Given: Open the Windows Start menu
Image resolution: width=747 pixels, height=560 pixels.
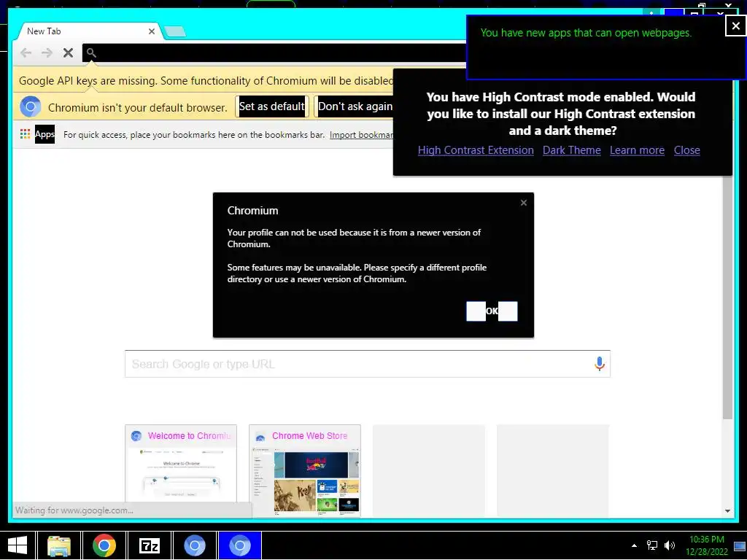Looking at the screenshot, I should tap(18, 545).
